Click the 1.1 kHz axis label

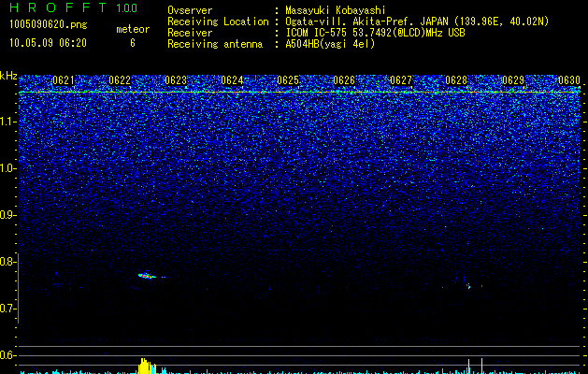pyautogui.click(x=8, y=122)
